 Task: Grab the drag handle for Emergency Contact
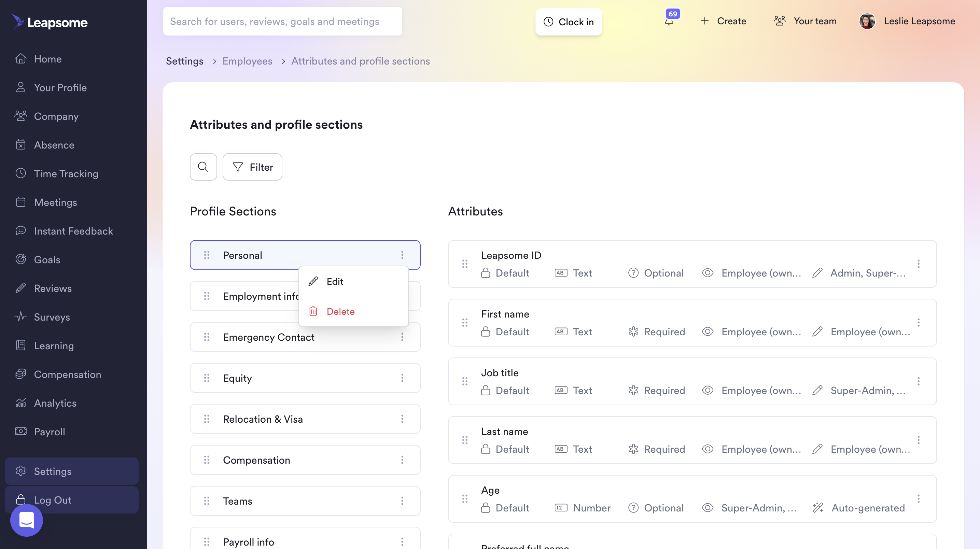click(207, 337)
